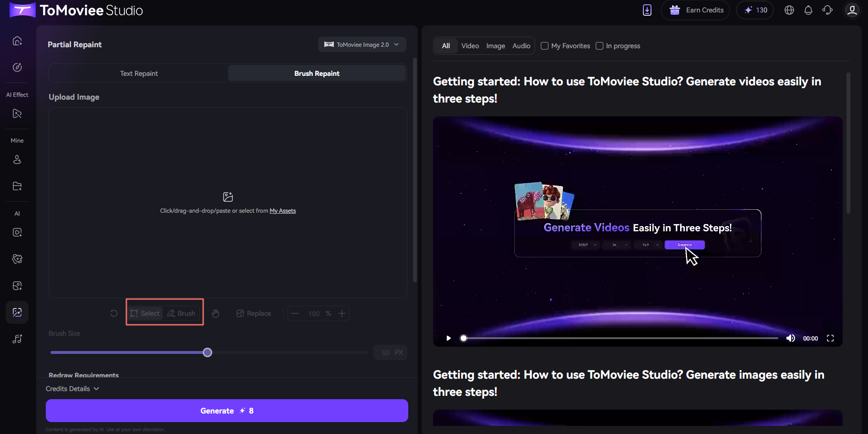This screenshot has height=434, width=868.
Task: Switch to the Brush tool toggle
Action: (181, 313)
